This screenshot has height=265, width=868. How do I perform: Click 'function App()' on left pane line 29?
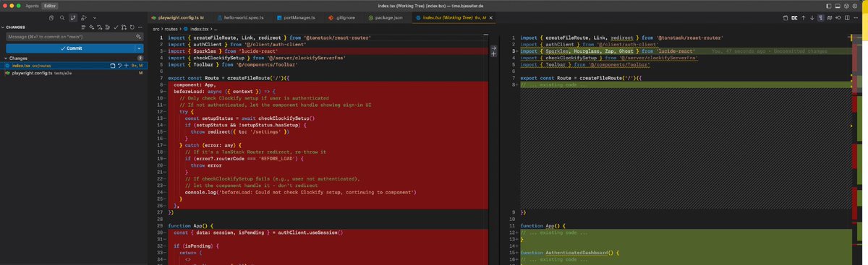click(191, 225)
